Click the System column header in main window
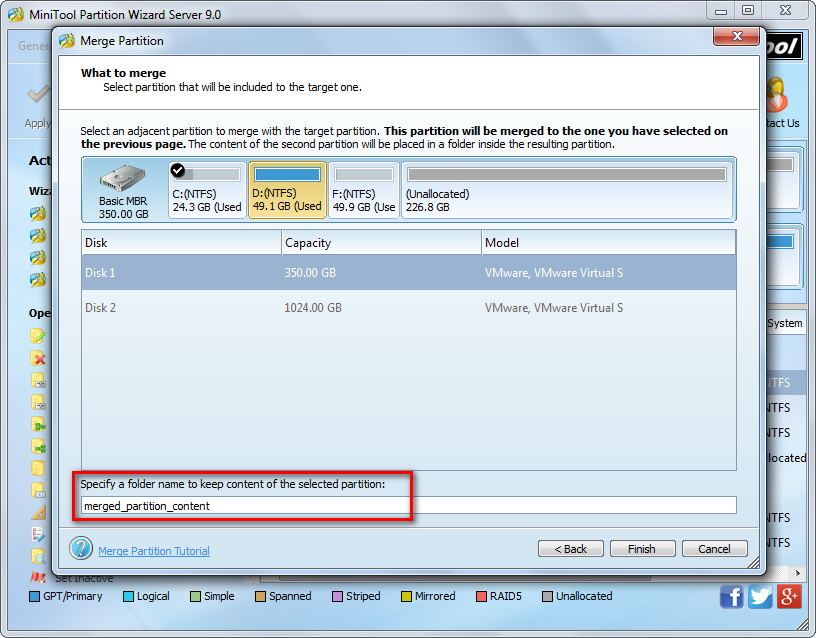 click(x=785, y=323)
